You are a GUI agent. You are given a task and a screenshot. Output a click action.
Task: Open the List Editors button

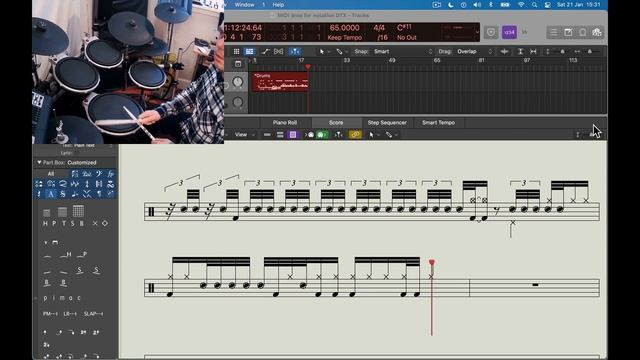tap(553, 32)
